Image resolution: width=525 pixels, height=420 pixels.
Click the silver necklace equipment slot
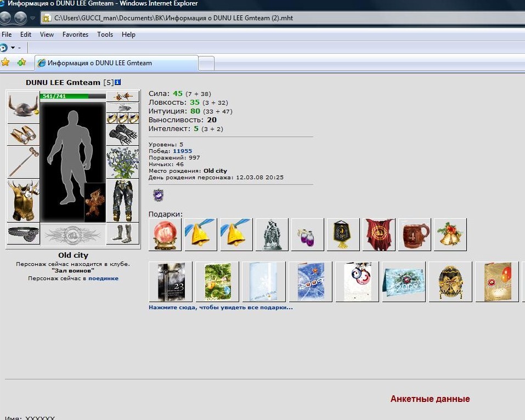pos(122,107)
